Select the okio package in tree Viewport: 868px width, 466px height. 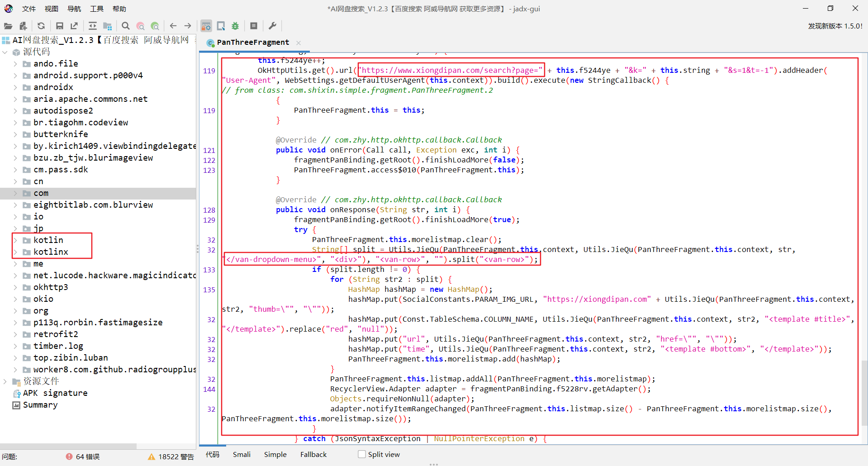(x=43, y=299)
